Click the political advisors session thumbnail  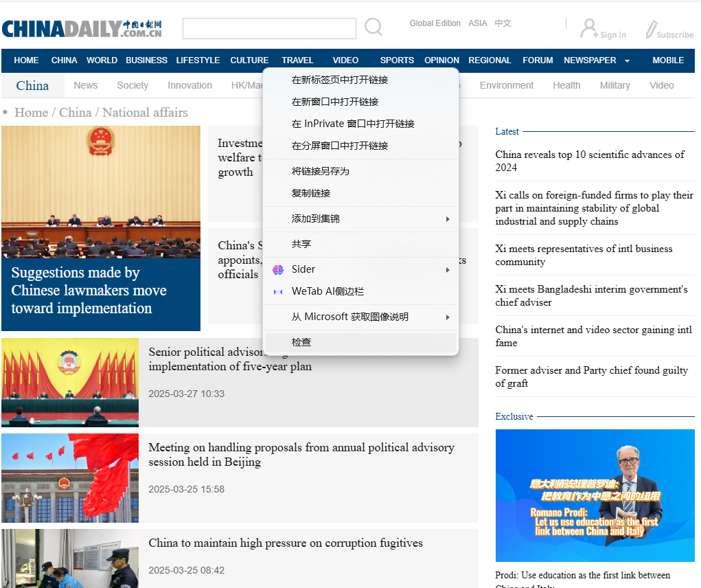tap(70, 383)
